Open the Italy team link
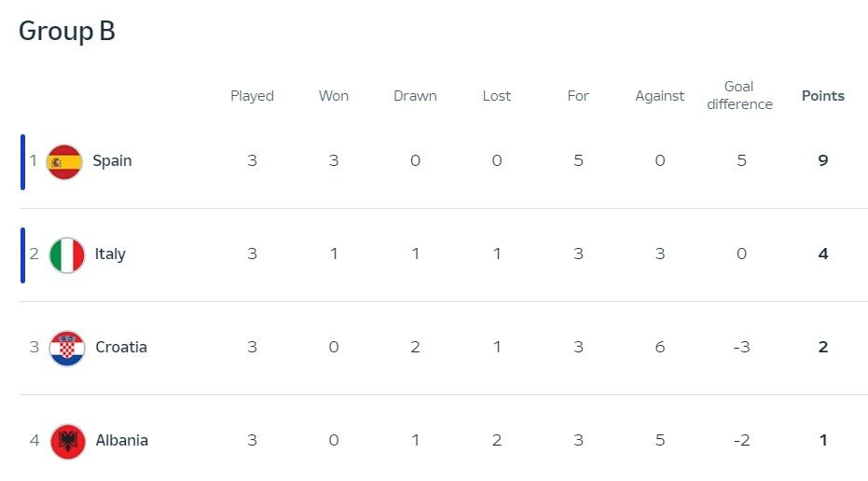The image size is (868, 481). click(x=110, y=254)
